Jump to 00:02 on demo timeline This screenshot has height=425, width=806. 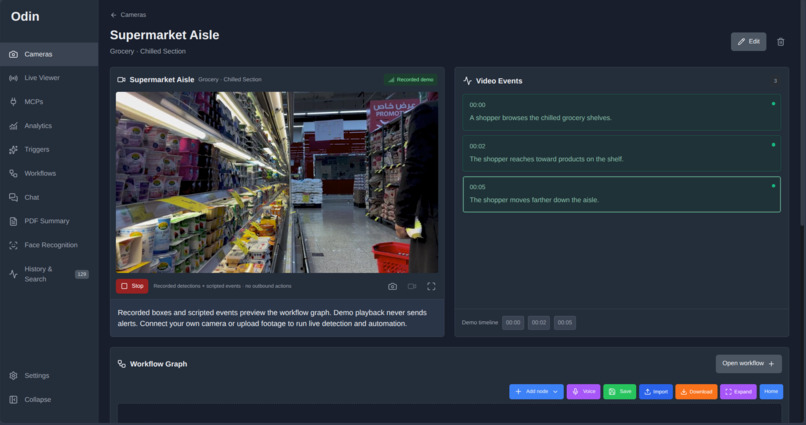pos(539,323)
